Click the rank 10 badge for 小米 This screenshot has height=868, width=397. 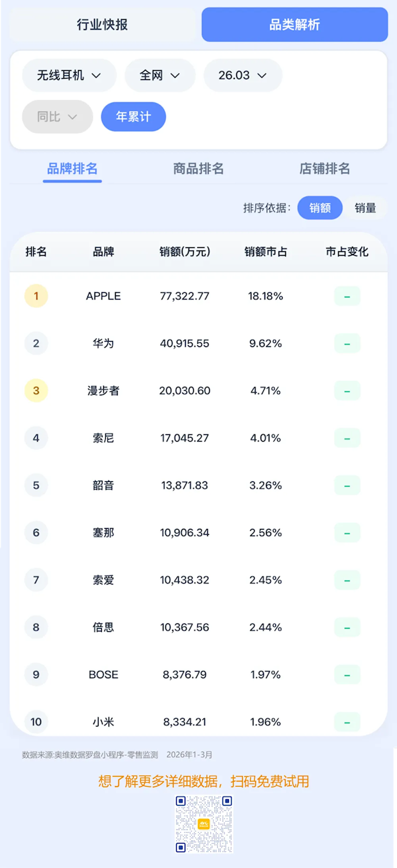36,722
